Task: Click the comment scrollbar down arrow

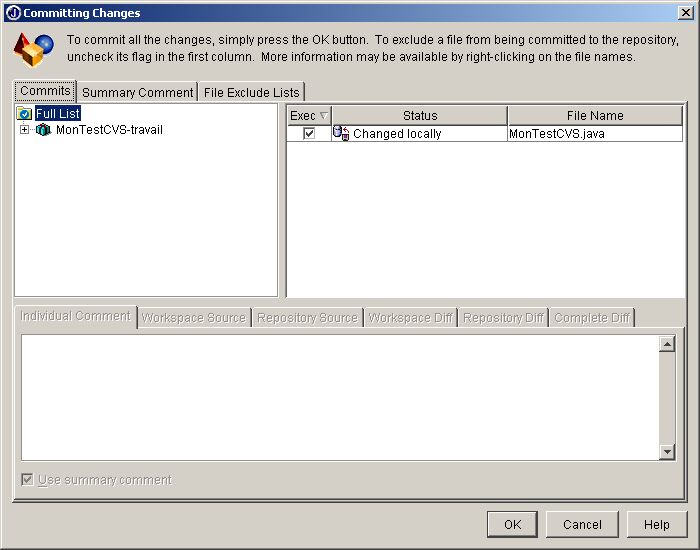Action: (x=667, y=452)
